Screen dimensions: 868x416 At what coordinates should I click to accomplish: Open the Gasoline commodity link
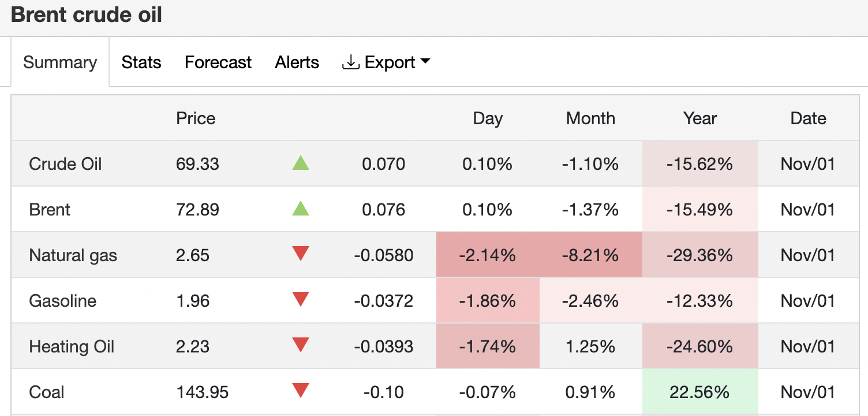(62, 301)
